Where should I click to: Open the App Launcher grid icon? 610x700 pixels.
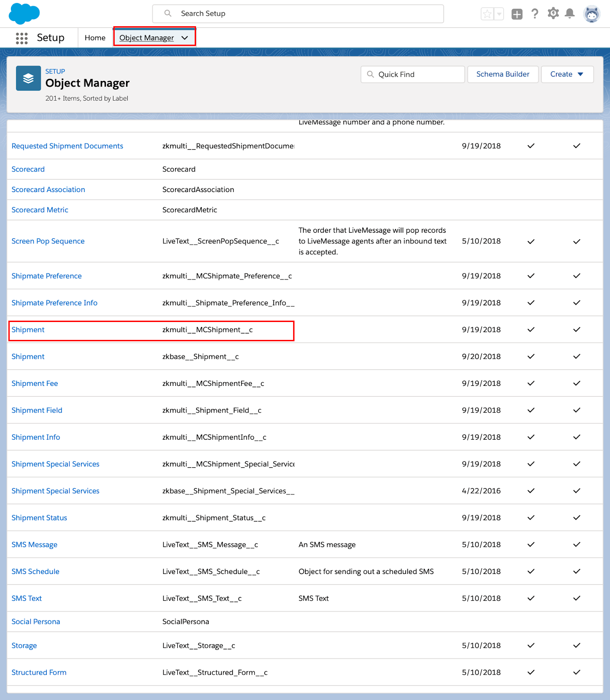(21, 38)
